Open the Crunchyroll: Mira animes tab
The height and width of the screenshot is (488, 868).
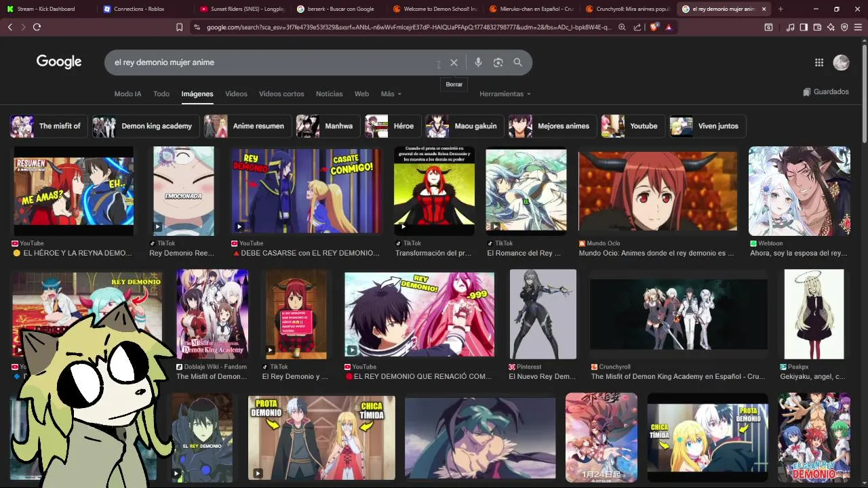tap(629, 9)
